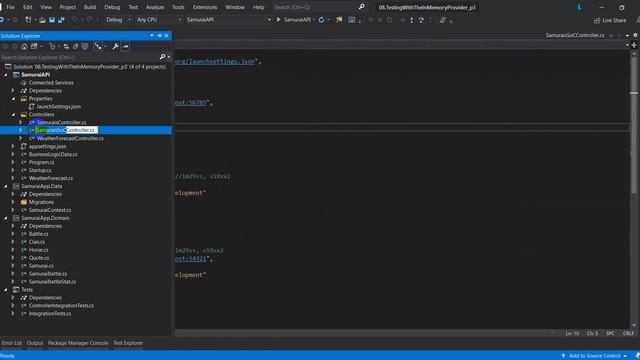Click Sync with Active Document icon

66,47
